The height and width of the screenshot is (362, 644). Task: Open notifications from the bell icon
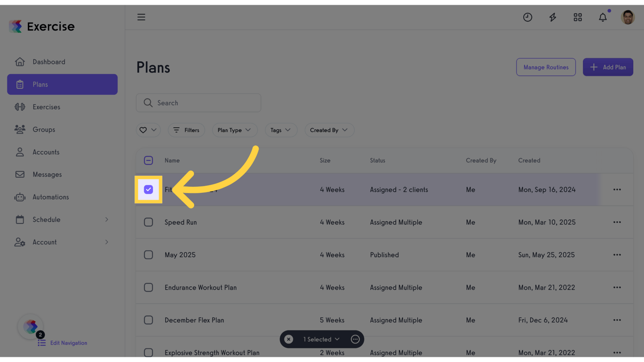tap(603, 17)
